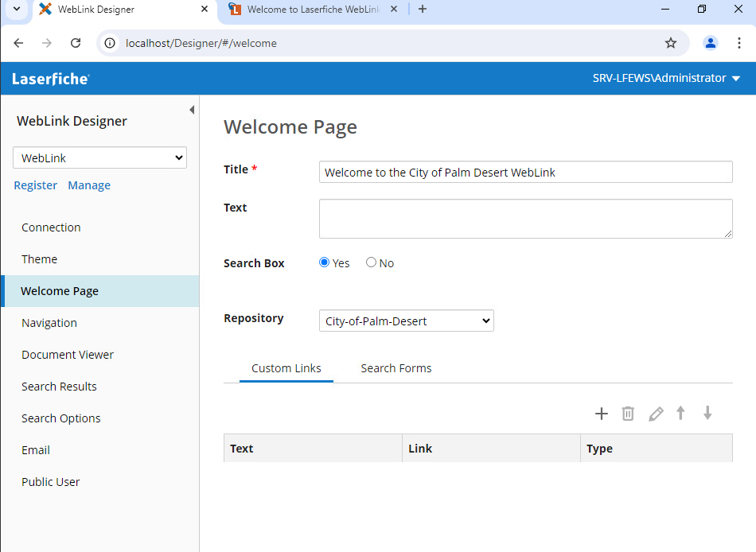Open the Document Viewer settings page
This screenshot has height=552, width=756.
coord(68,355)
